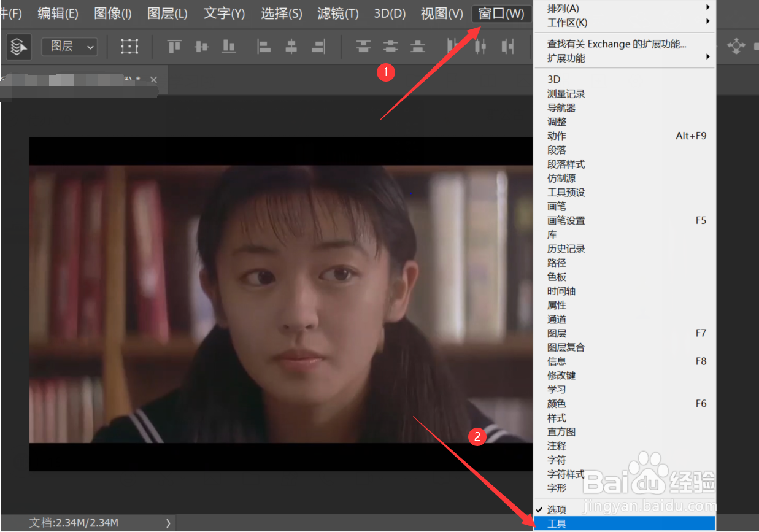Screen dimensions: 759x532
Task: Toggle the 时间轴 panel
Action: tap(624, 291)
